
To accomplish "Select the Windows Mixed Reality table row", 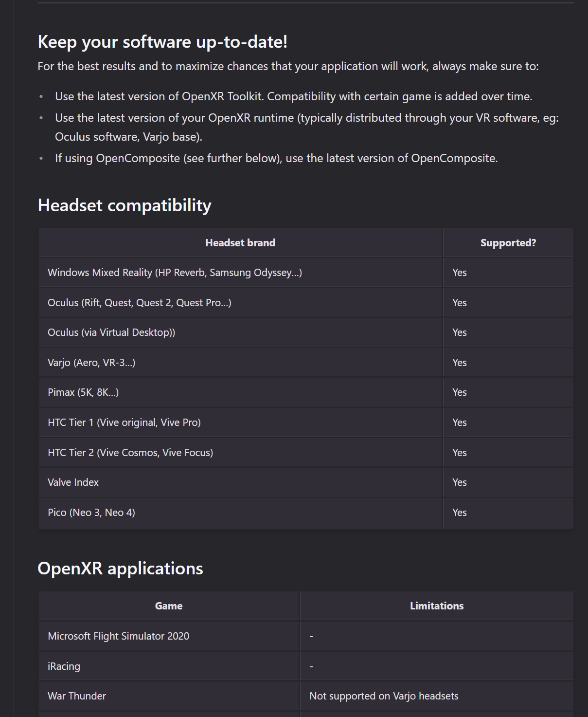I will [175, 273].
